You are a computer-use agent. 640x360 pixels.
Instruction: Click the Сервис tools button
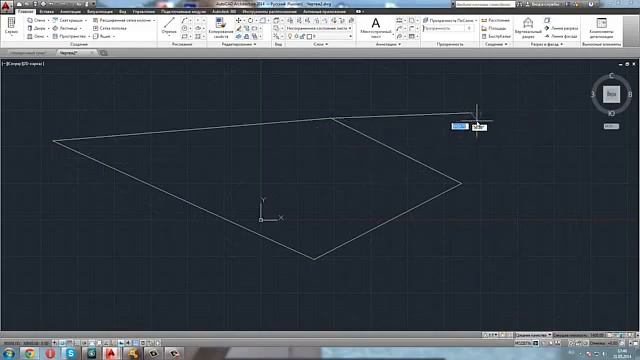point(11,26)
